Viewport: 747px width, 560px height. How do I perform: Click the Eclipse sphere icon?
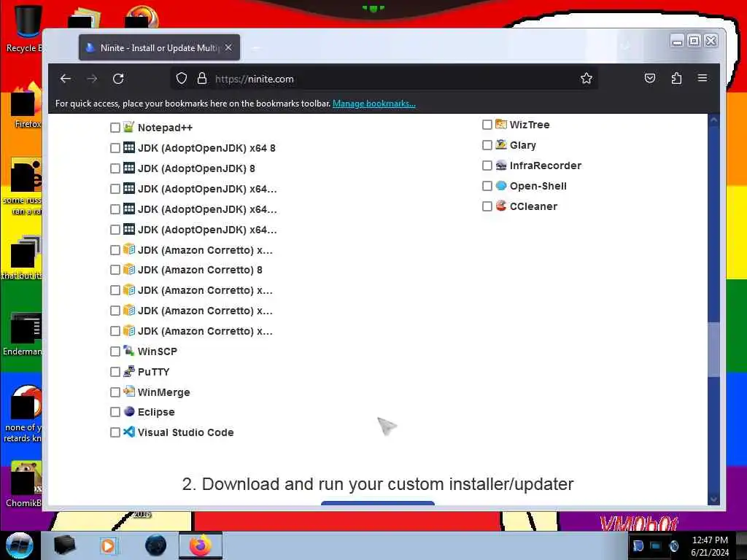[x=128, y=411]
